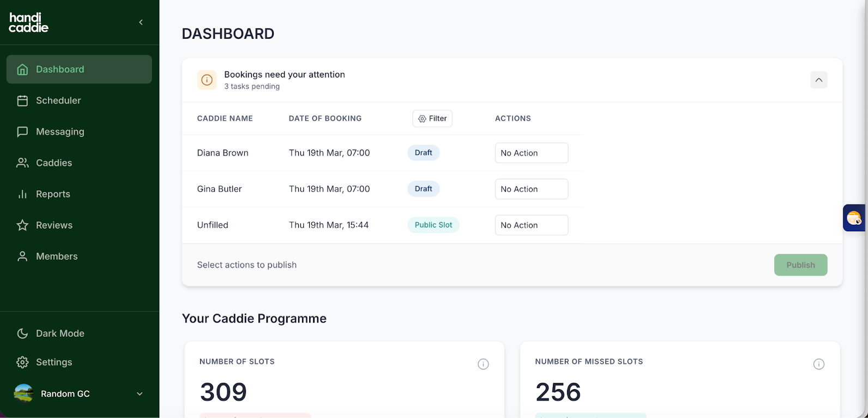Go to Dashboard in the sidebar
This screenshot has width=868, height=418.
60,69
